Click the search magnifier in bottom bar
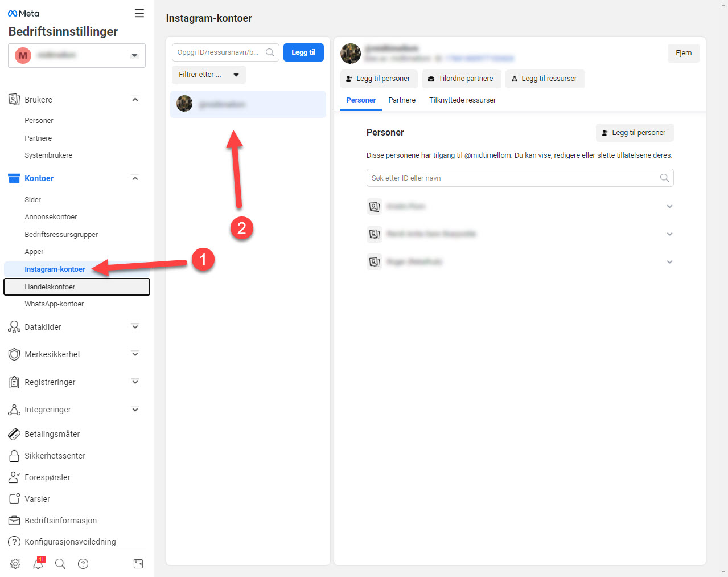Image resolution: width=728 pixels, height=577 pixels. coord(60,564)
